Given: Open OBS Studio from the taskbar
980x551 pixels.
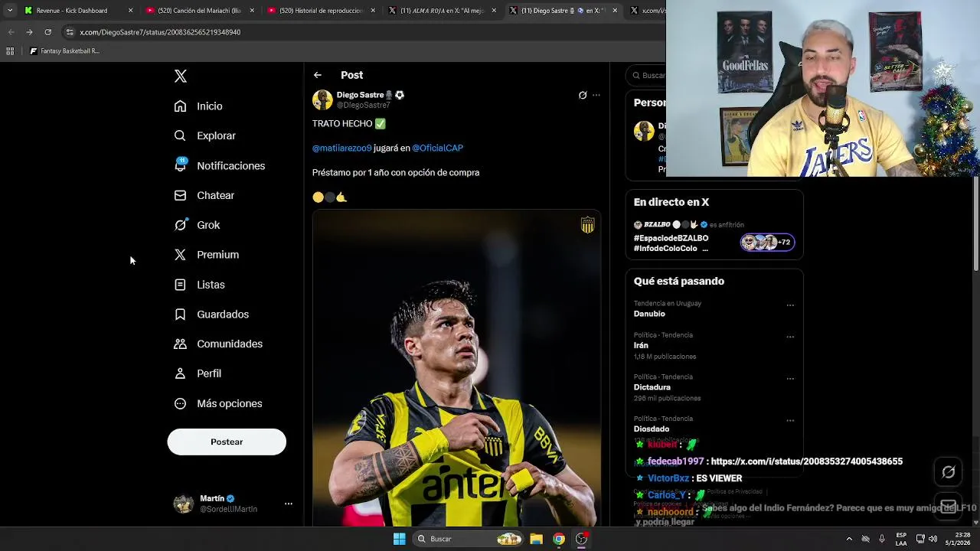Looking at the screenshot, I should (582, 539).
